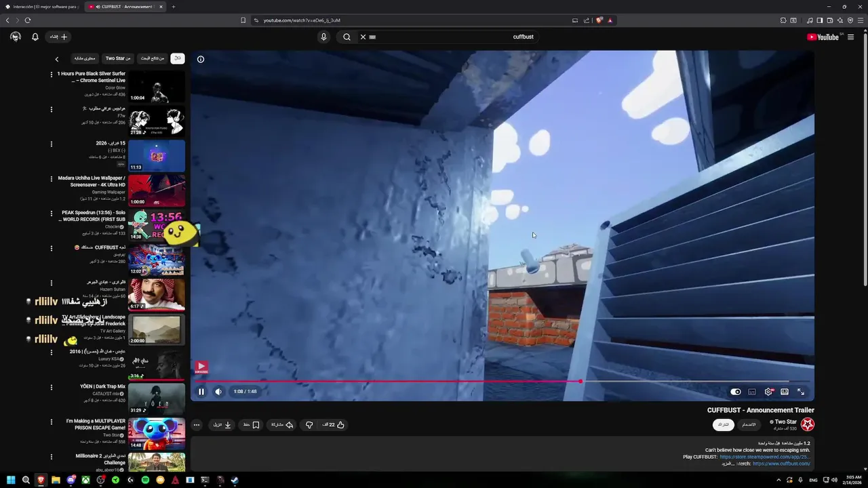Open Spotify from the taskbar
Screen dimensions: 868x488
[145, 480]
